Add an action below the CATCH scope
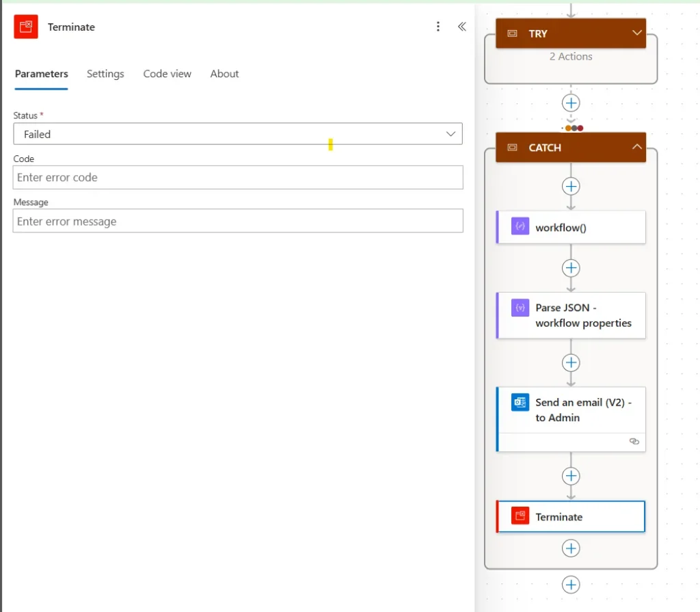Viewport: 700px width, 612px height. point(571,585)
